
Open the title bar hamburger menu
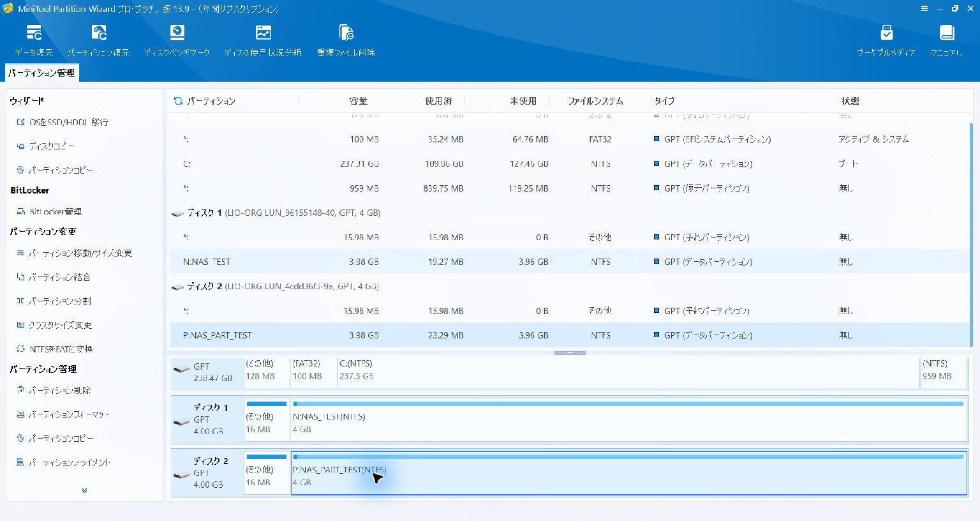coord(924,8)
